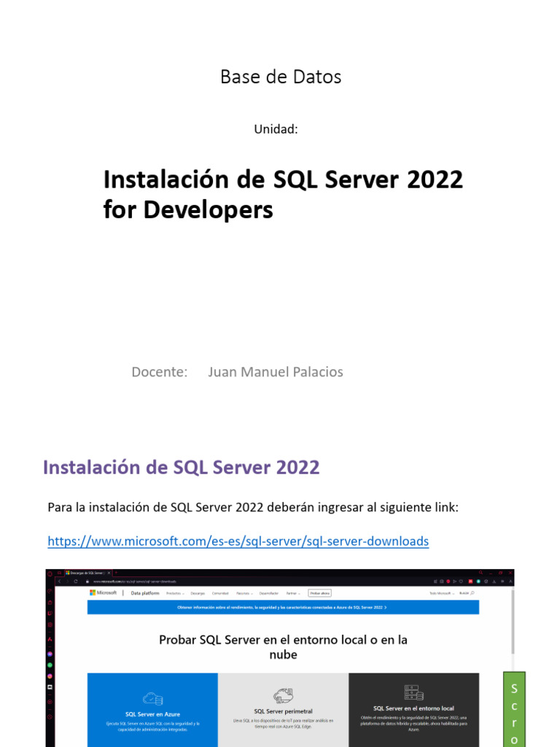Image resolution: width=560 pixels, height=747 pixels.
Task: Open WhatsApp from the browser sidebar
Action: [x=50, y=665]
